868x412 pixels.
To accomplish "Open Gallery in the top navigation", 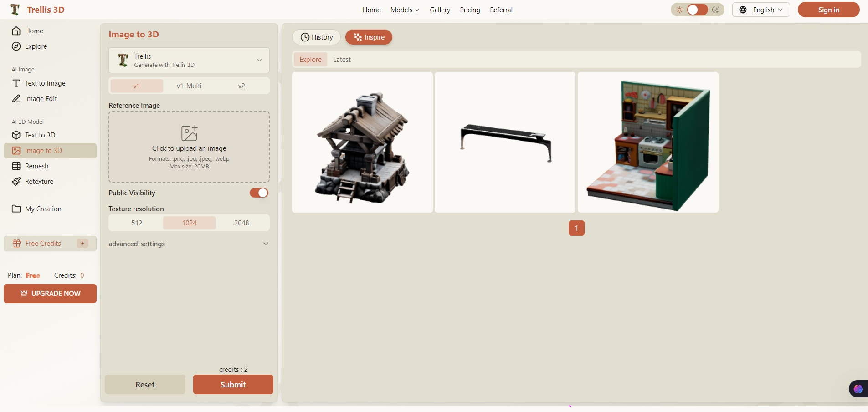I will [440, 10].
